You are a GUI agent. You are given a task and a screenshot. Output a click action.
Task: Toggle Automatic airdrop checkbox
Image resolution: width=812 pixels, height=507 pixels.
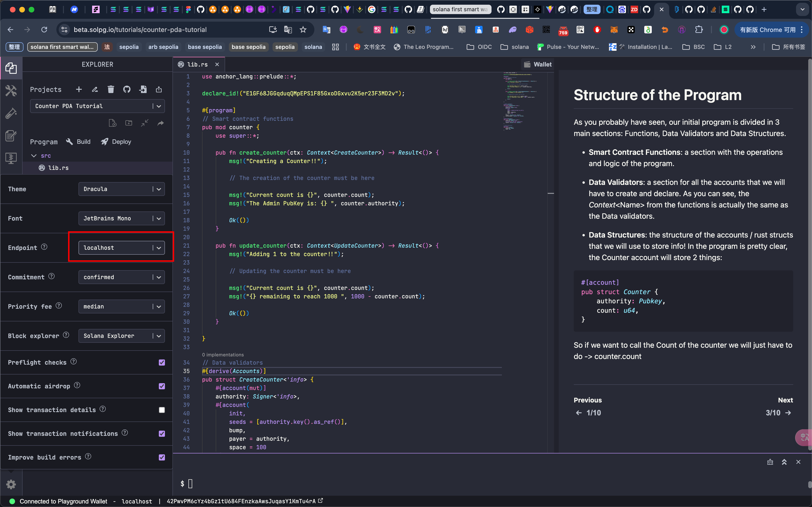point(162,386)
